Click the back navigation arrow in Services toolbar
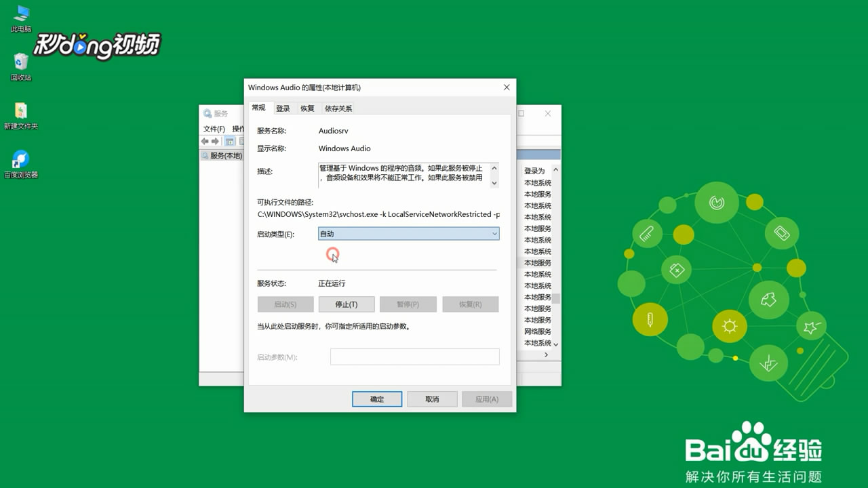This screenshot has height=488, width=868. [205, 141]
